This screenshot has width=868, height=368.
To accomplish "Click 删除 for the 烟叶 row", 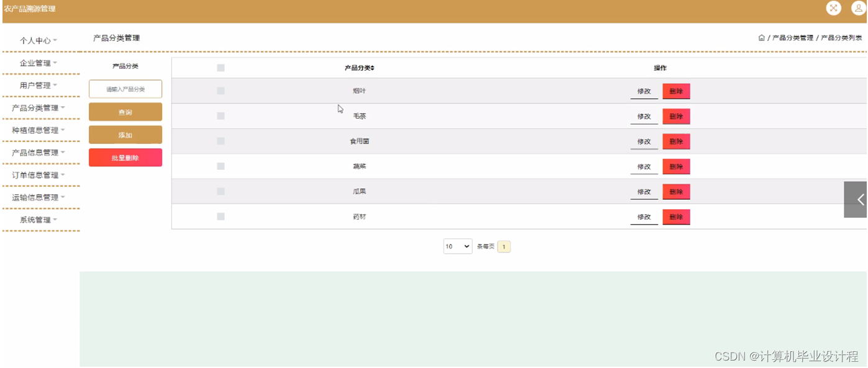I will (x=676, y=91).
